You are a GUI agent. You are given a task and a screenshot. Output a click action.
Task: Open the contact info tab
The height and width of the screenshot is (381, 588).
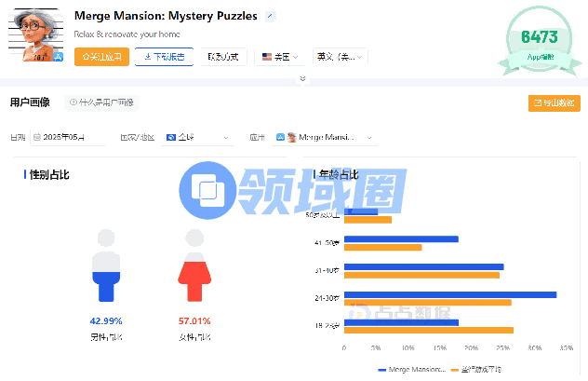point(223,57)
